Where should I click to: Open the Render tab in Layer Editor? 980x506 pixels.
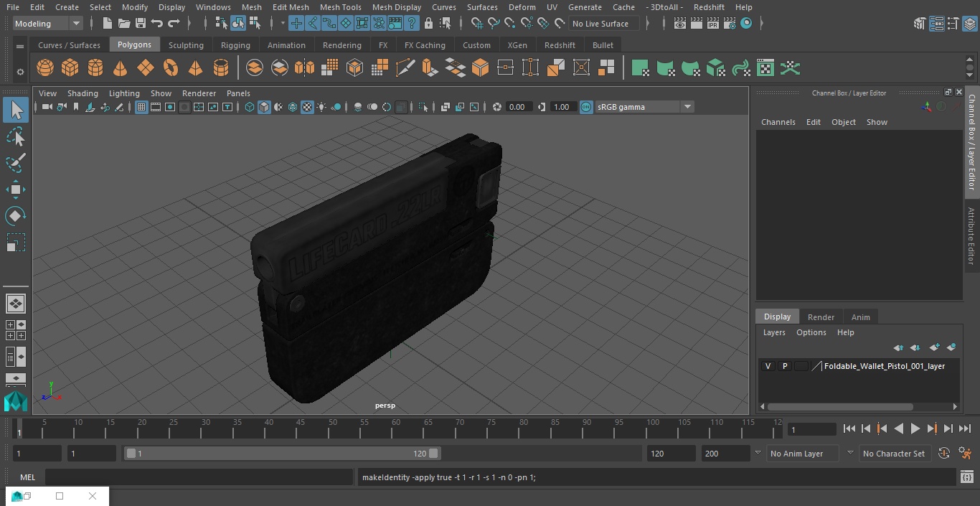[x=821, y=317]
